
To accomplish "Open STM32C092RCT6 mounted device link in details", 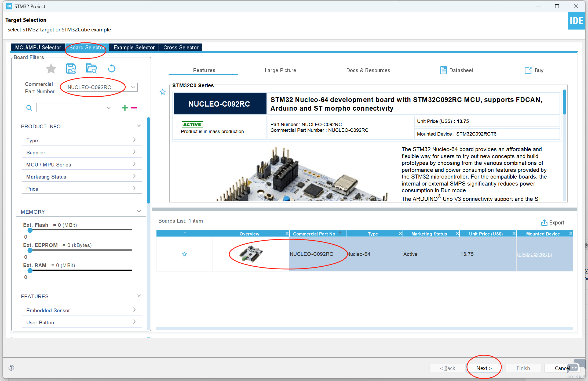I will pyautogui.click(x=476, y=134).
